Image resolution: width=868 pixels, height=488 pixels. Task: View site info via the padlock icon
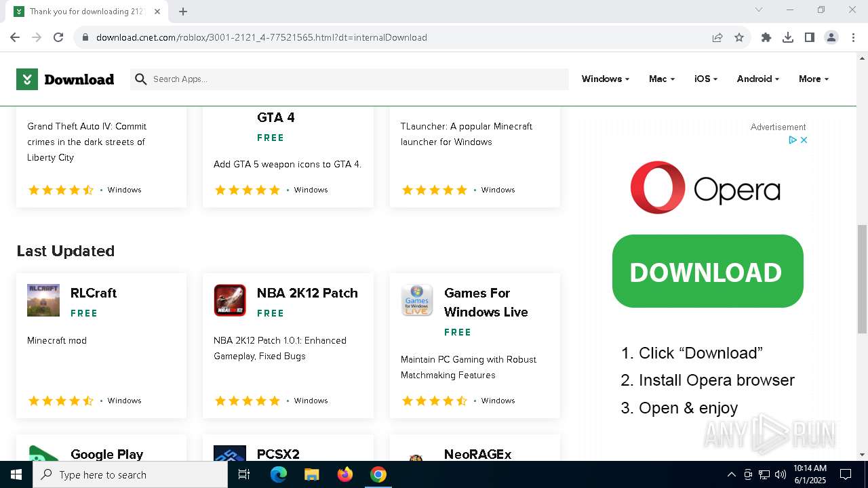pyautogui.click(x=85, y=37)
